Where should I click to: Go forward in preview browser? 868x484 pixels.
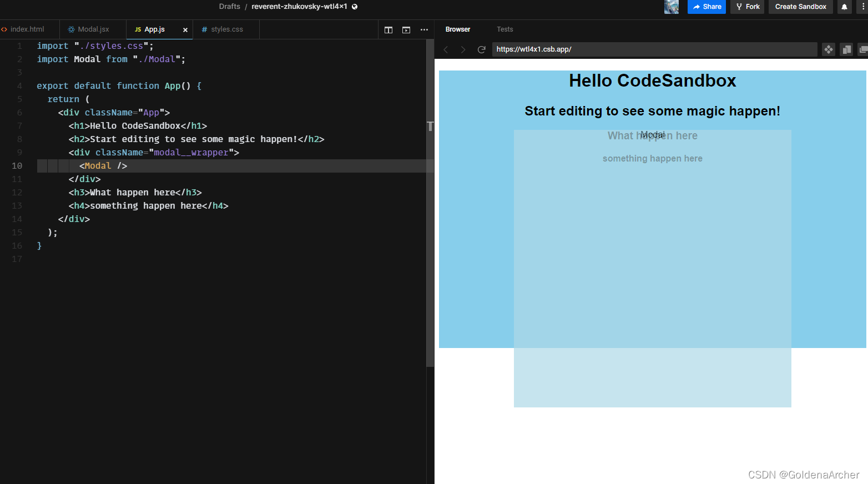[463, 49]
